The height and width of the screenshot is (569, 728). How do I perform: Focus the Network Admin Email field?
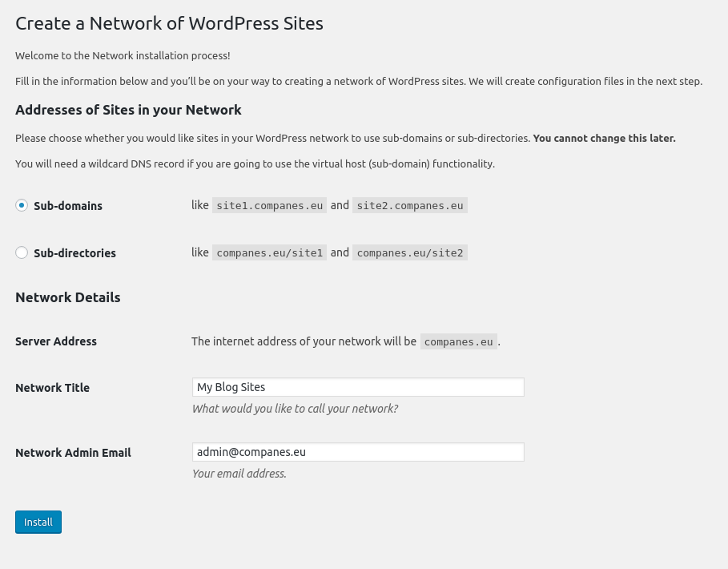pos(358,453)
